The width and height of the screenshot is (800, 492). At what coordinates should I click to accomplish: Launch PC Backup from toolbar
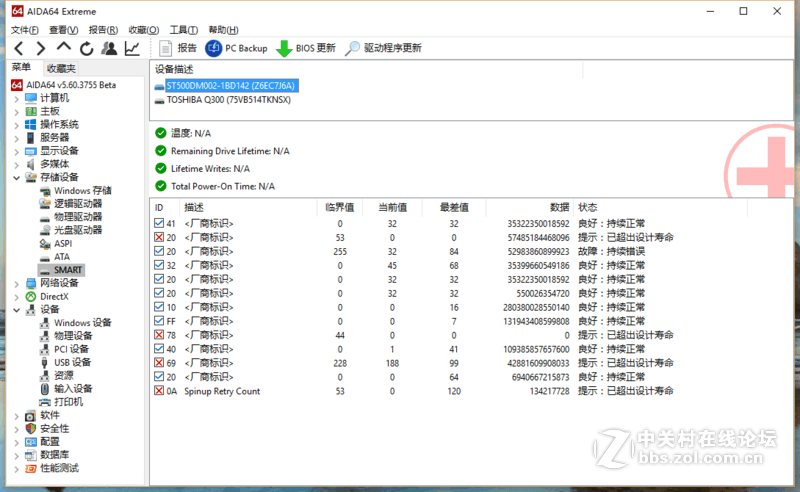pos(237,48)
